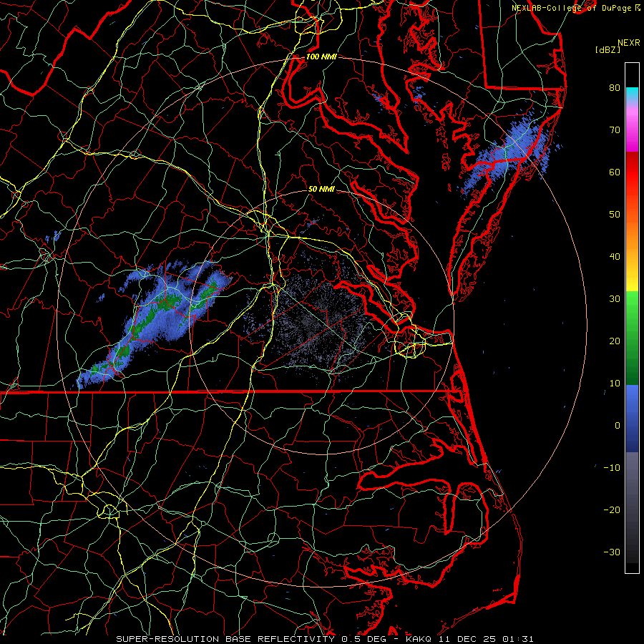Screen dimensions: 644x644
Task: Click the 11 DEC 25 01:31 timestamp
Action: pos(485,639)
